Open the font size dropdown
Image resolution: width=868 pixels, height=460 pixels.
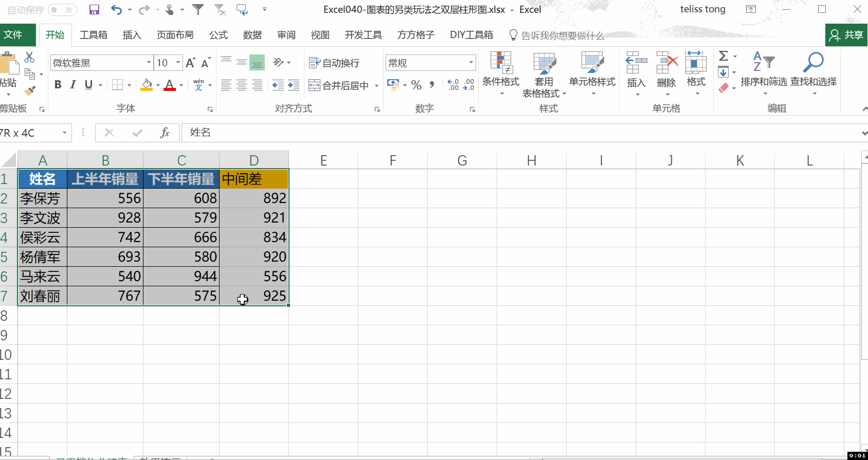pyautogui.click(x=178, y=63)
